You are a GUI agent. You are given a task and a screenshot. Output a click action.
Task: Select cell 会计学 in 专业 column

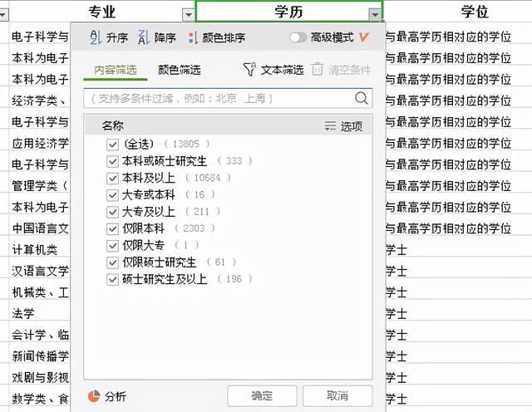[x=40, y=335]
